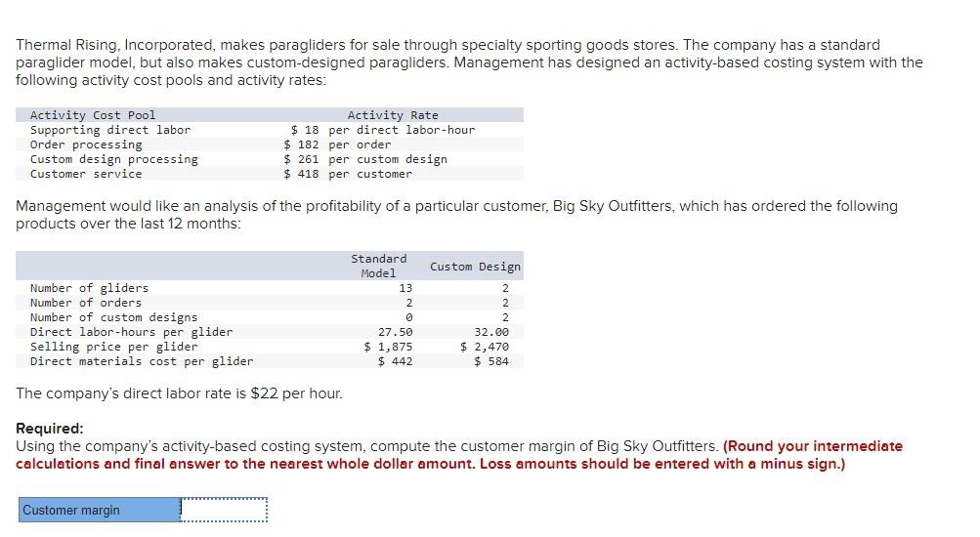Click the $584 direct materials cost value
Screen dimensions: 980x537
point(491,361)
